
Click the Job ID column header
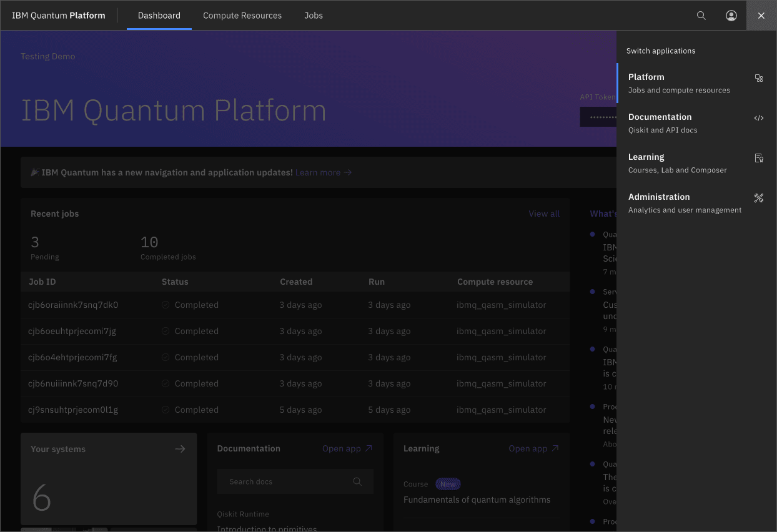42,282
